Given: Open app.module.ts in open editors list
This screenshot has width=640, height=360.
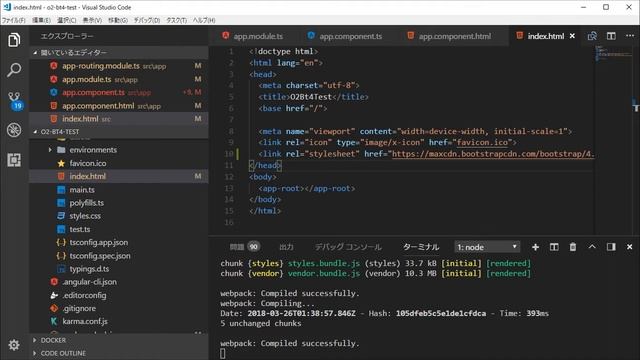Looking at the screenshot, I should [118, 79].
